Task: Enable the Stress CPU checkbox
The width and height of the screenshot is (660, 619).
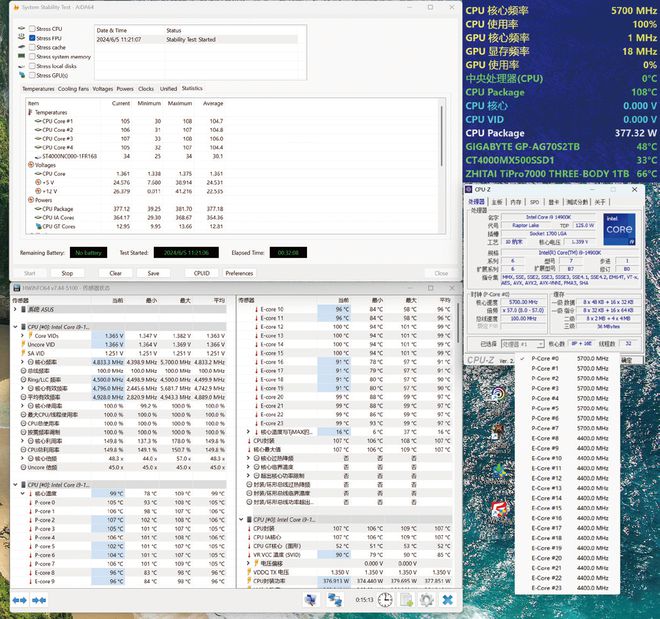Action: 32,29
